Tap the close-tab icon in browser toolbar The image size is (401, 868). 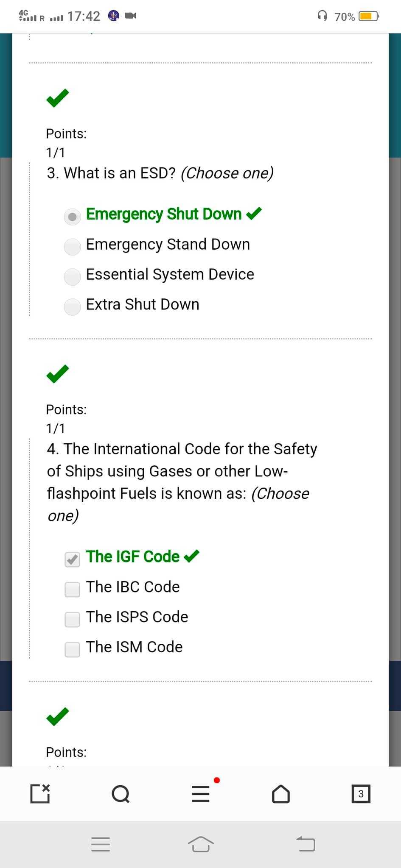coord(40,794)
